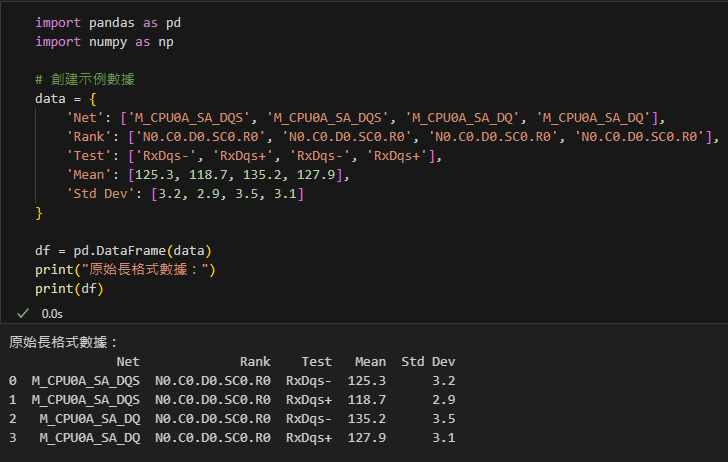This screenshot has height=462, width=728.
Task: Click value 125.3 in the Mean list
Action: click(154, 175)
